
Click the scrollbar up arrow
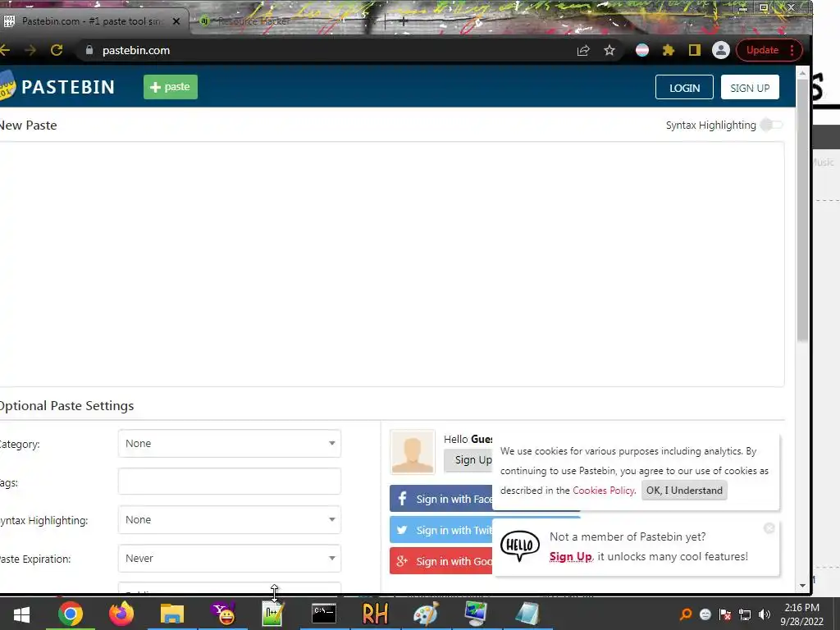pyautogui.click(x=802, y=73)
